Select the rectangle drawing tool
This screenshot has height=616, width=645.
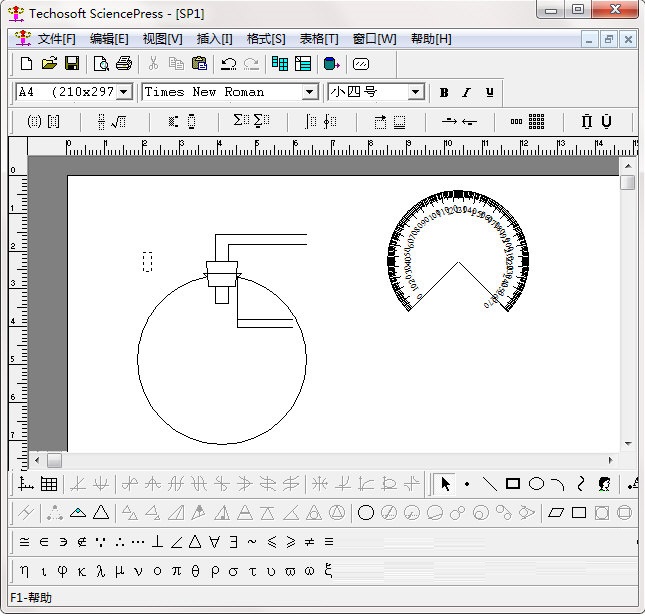(x=513, y=484)
